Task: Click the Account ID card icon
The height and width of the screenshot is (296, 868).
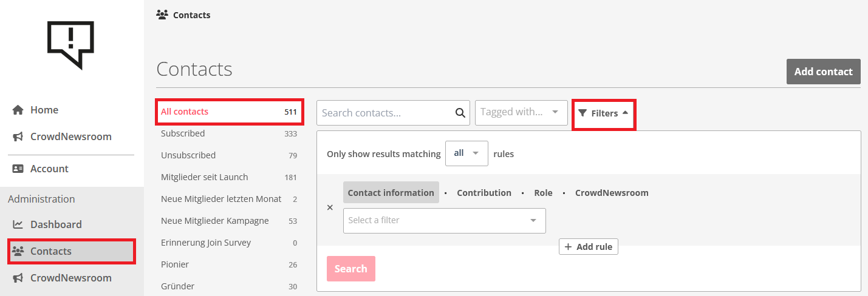Action: [x=18, y=169]
